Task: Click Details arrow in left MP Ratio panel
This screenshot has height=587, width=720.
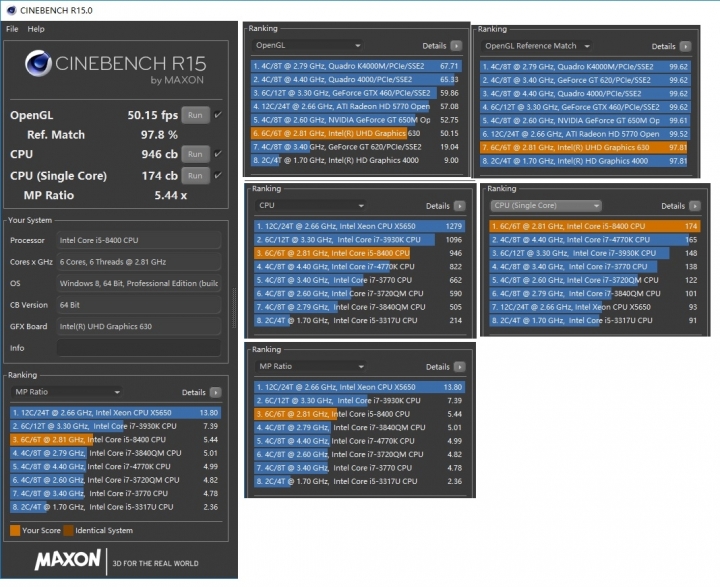Action: [x=215, y=392]
